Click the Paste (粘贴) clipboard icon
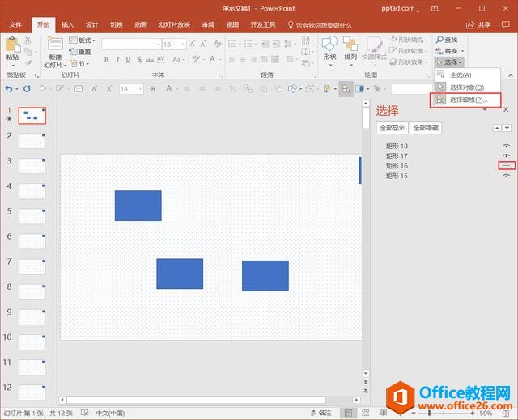 [x=13, y=45]
